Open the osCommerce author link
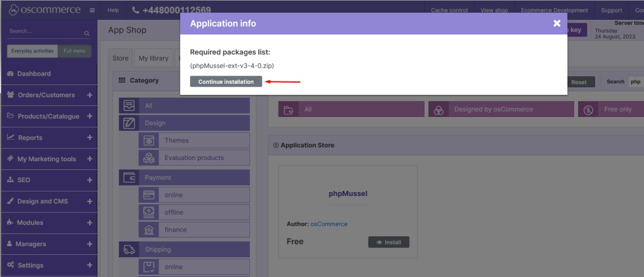 [x=329, y=224]
